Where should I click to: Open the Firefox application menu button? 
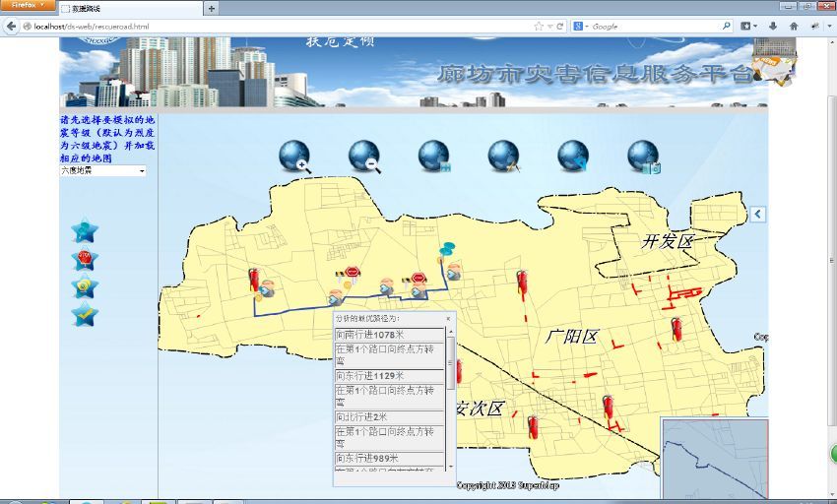(x=28, y=6)
